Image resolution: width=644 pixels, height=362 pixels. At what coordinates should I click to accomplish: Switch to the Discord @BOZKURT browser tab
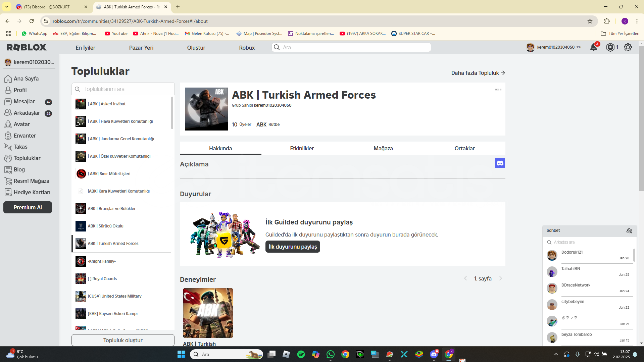52,7
